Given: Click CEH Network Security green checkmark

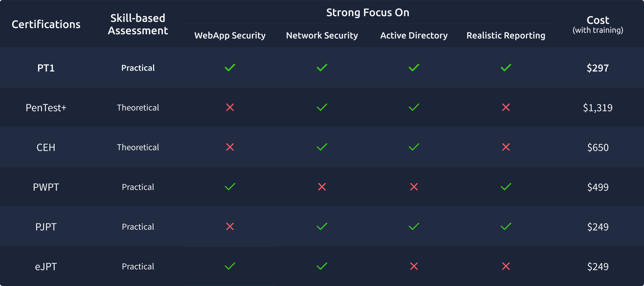Looking at the screenshot, I should [x=322, y=147].
